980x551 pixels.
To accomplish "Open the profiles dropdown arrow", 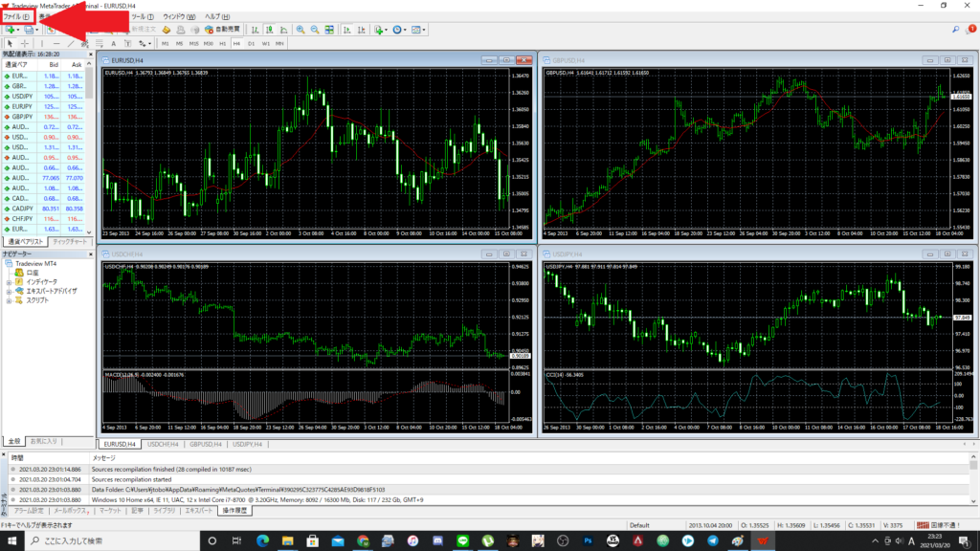I will click(x=37, y=30).
